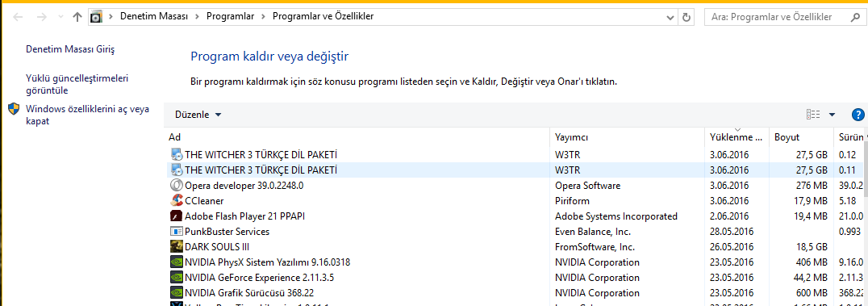Select NVIDIA PhysX Sistem Yazılımı 9.16.0318

point(267,262)
